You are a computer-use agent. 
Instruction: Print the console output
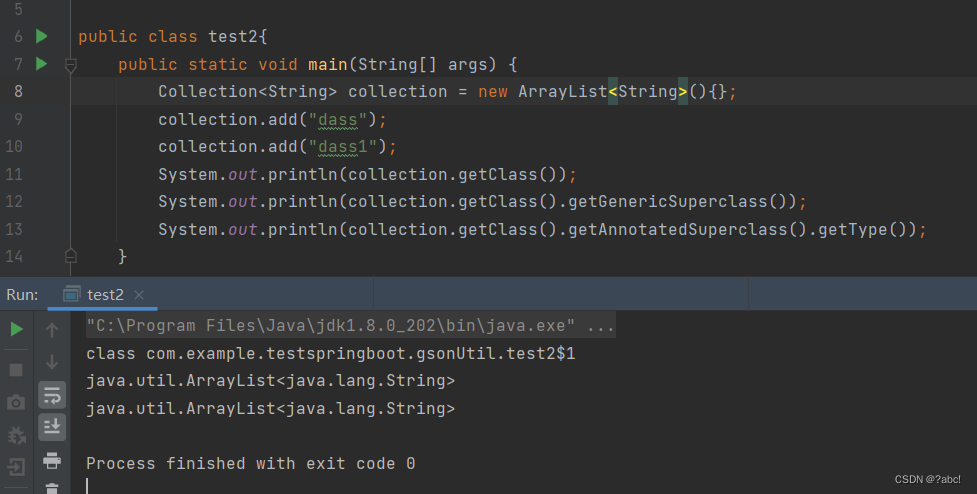(x=52, y=461)
